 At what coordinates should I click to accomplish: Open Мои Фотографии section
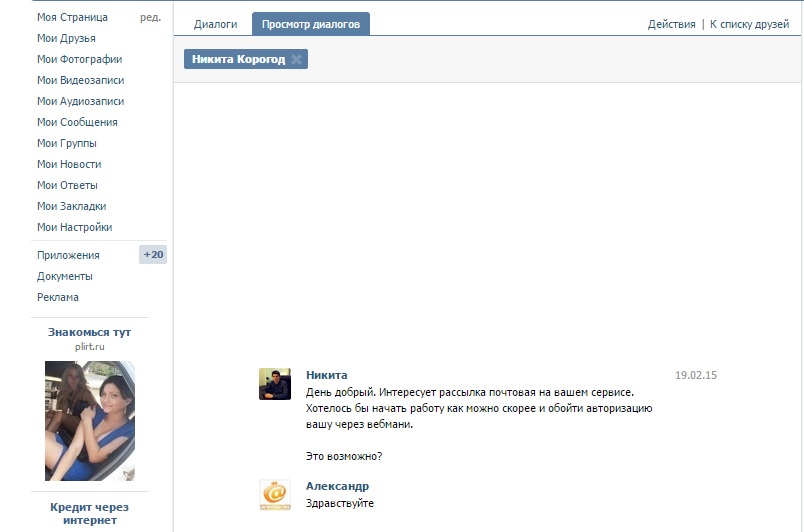(x=79, y=59)
